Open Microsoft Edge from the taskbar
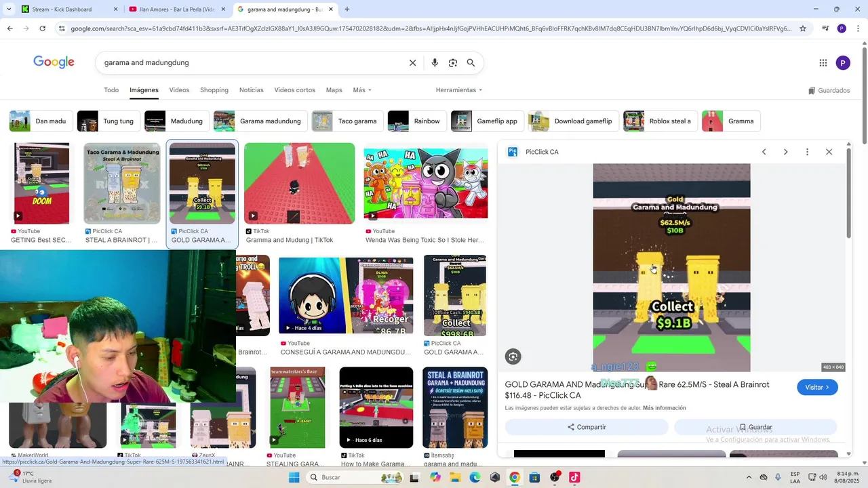 475,477
